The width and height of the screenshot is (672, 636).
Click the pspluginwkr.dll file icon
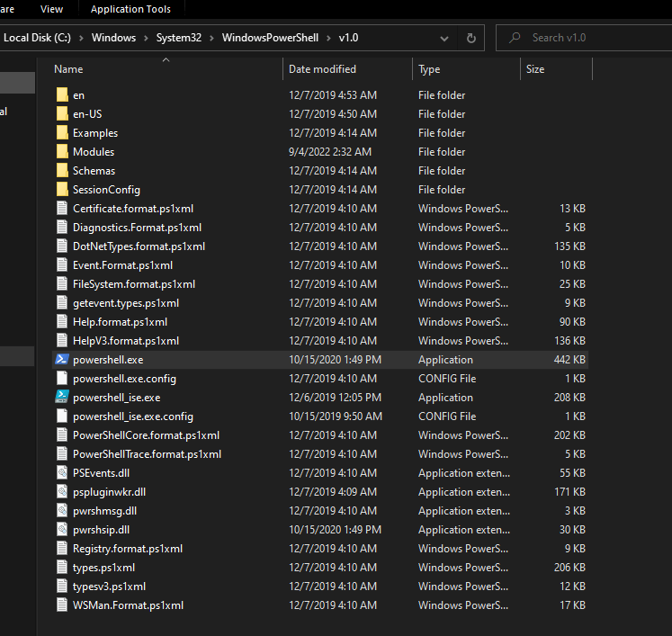(x=62, y=491)
